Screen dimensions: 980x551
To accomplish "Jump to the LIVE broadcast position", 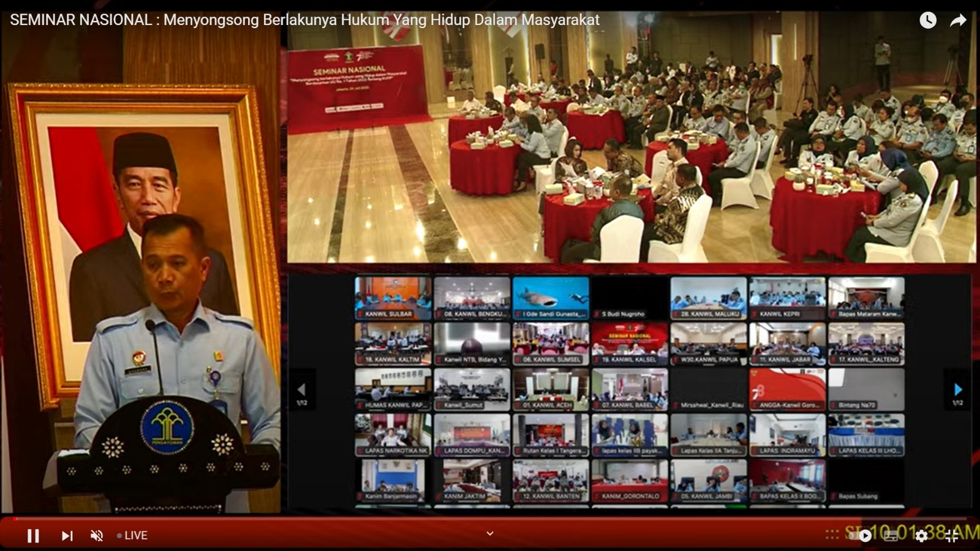I will tap(132, 536).
